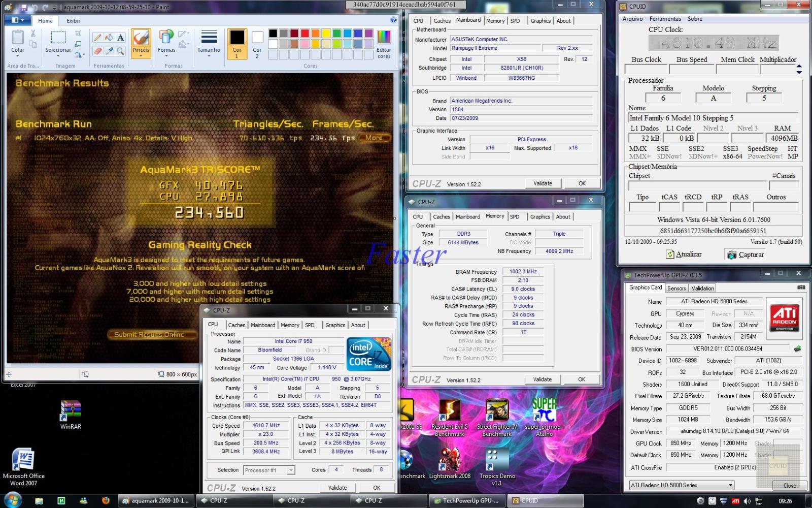Pick the red color swatch in Paint palette
This screenshot has width=812, height=508.
pos(304,34)
